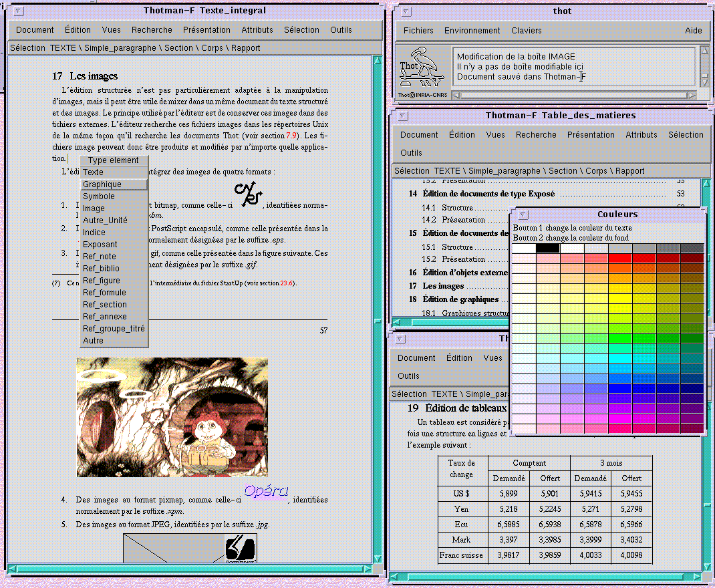Open the Environnement menu in thot window
715x588 pixels.
tap(472, 31)
